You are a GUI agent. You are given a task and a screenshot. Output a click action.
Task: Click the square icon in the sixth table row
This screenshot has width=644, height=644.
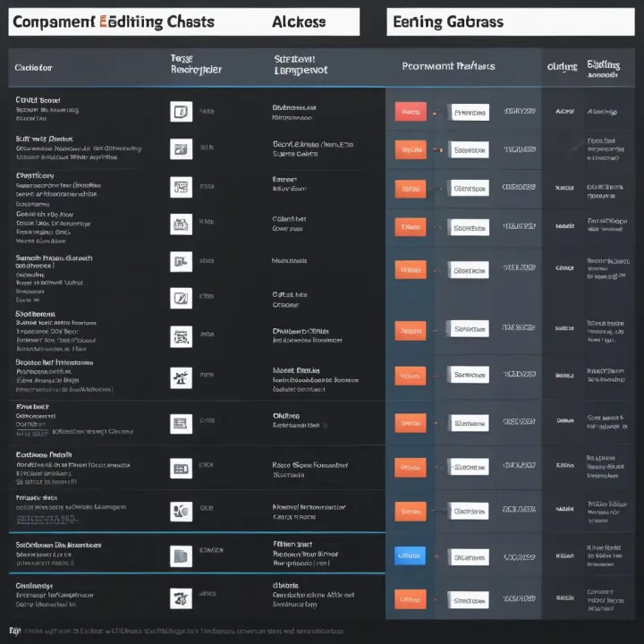point(181,298)
